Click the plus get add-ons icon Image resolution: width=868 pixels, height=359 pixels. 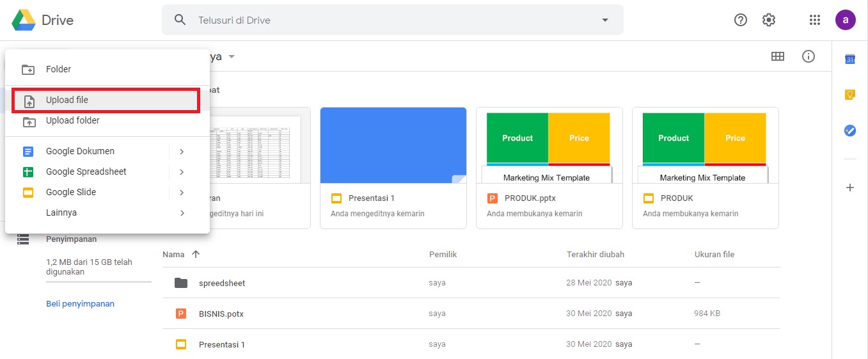click(x=850, y=187)
